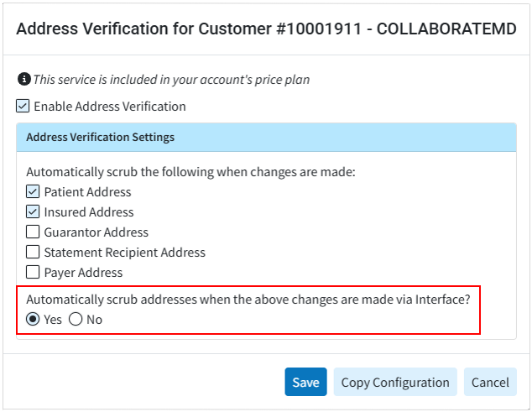Click the price plan service note text
Image resolution: width=532 pixels, height=412 pixels.
pos(171,80)
